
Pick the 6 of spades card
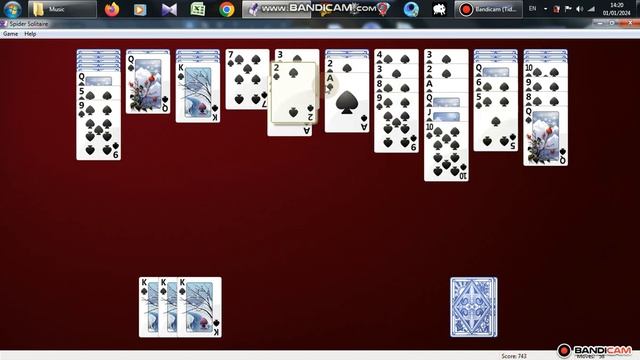[496, 84]
